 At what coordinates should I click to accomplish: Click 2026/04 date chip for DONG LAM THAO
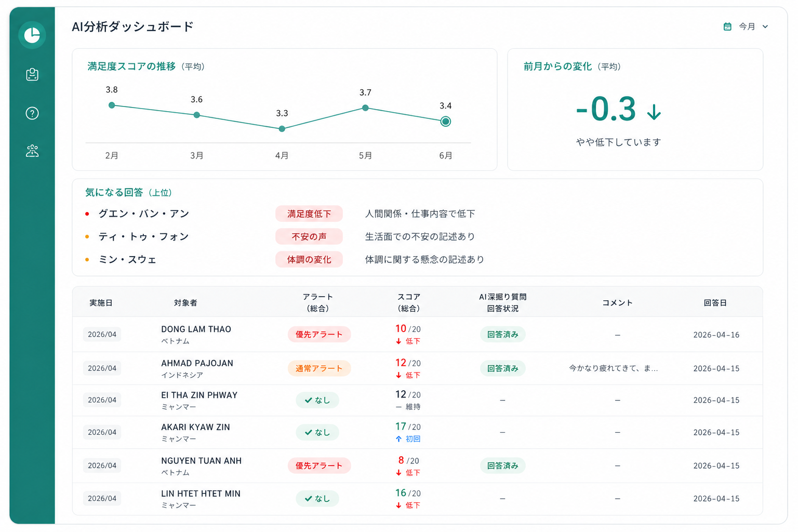pyautogui.click(x=102, y=334)
